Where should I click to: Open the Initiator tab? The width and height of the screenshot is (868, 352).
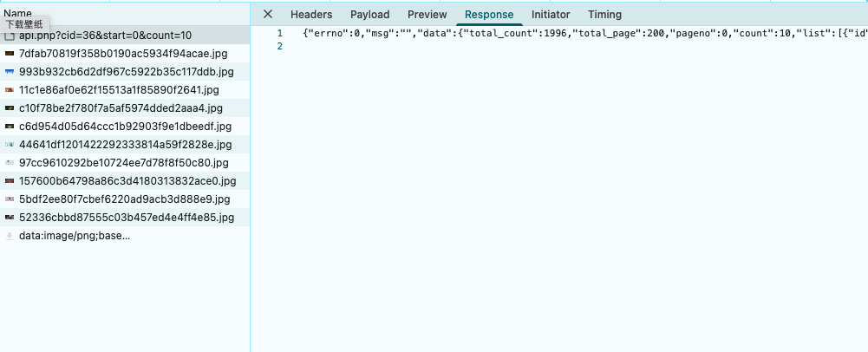coord(551,15)
